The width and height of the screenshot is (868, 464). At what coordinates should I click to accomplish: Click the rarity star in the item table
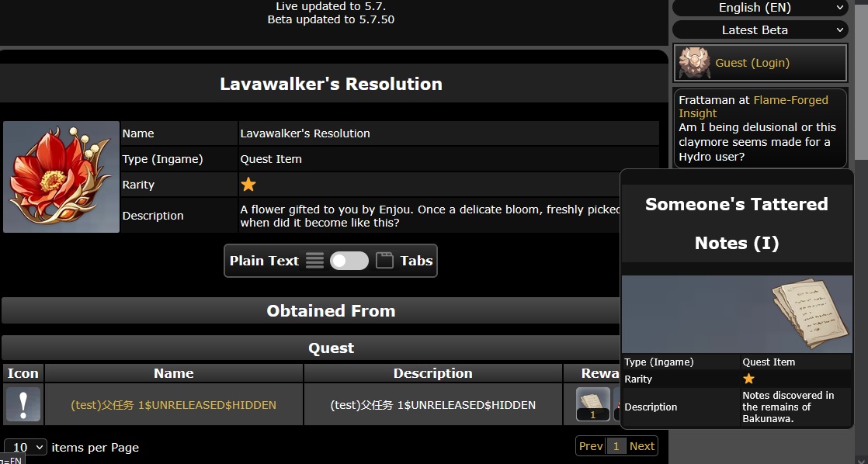[248, 185]
